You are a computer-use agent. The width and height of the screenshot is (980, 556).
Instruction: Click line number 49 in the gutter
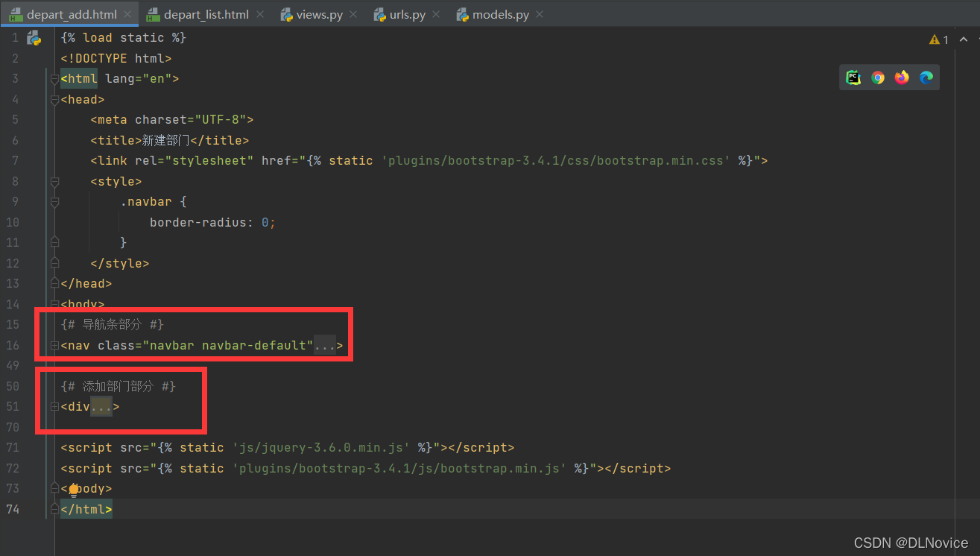[x=12, y=365]
